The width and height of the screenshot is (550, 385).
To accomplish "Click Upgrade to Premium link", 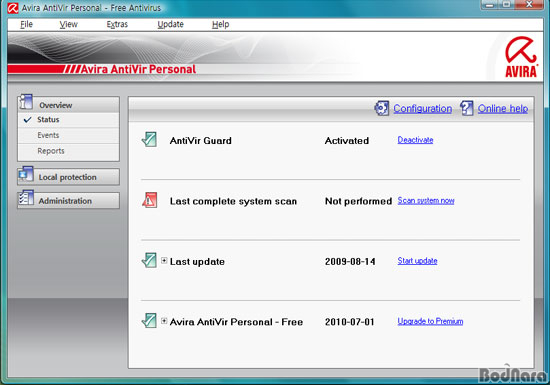I will 430,321.
